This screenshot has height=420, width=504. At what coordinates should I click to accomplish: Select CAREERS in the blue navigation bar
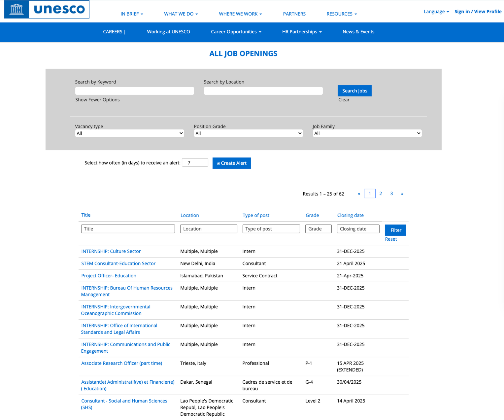tap(114, 32)
